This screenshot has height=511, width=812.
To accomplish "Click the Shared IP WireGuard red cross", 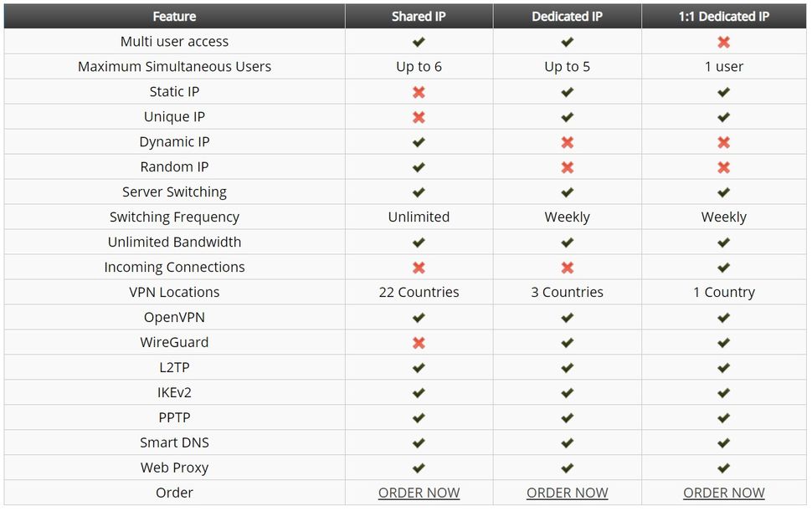I will tap(419, 343).
